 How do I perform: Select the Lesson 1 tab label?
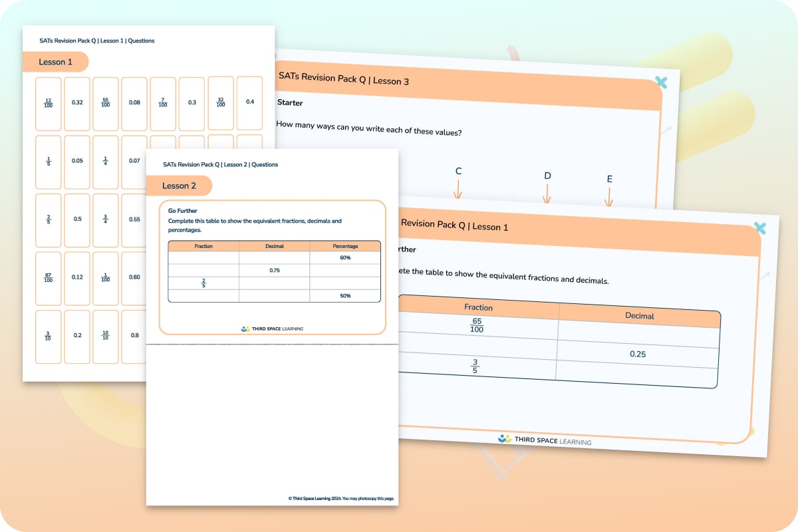click(x=56, y=62)
